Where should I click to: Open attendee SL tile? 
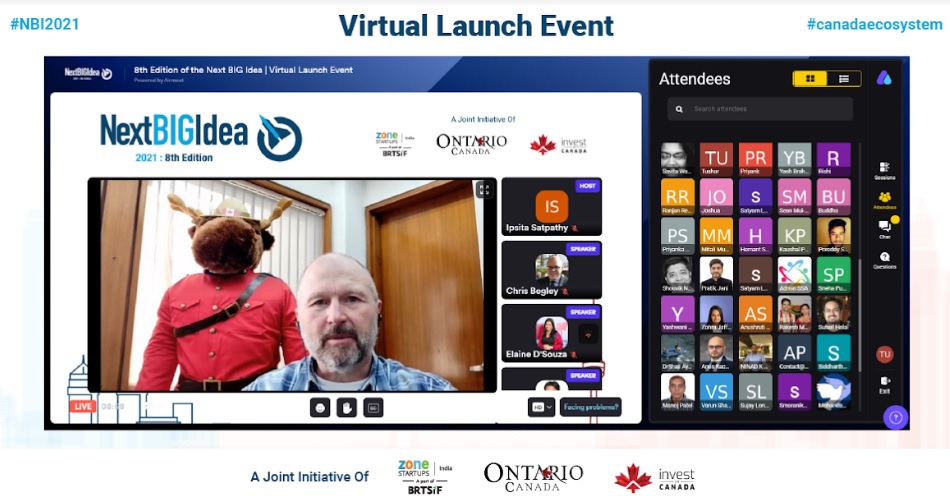coord(755,392)
